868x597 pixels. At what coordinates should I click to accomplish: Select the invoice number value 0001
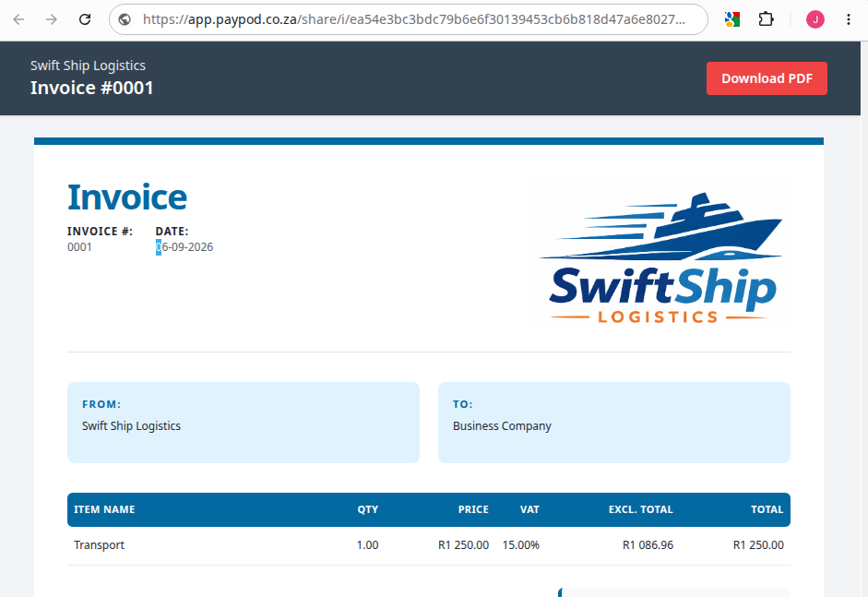click(79, 247)
